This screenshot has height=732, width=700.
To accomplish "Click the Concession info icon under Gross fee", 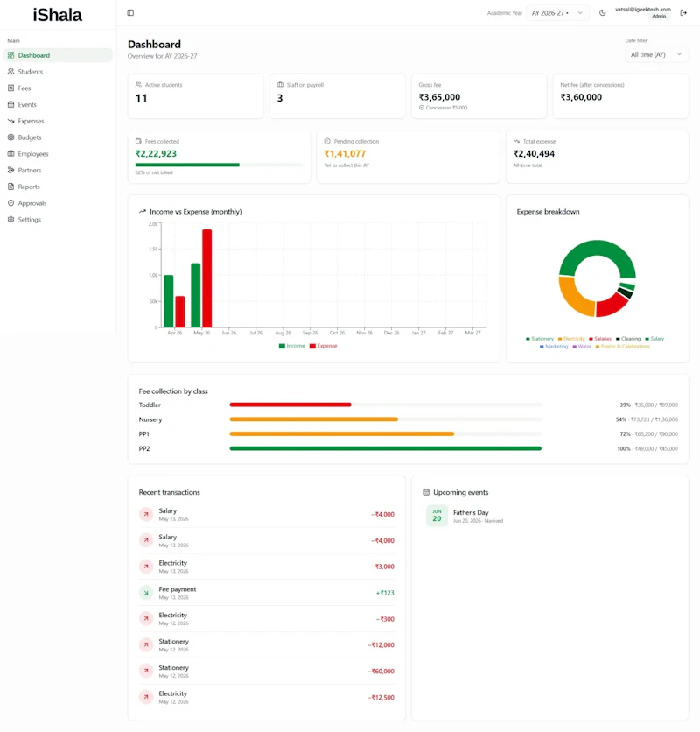I will (422, 108).
